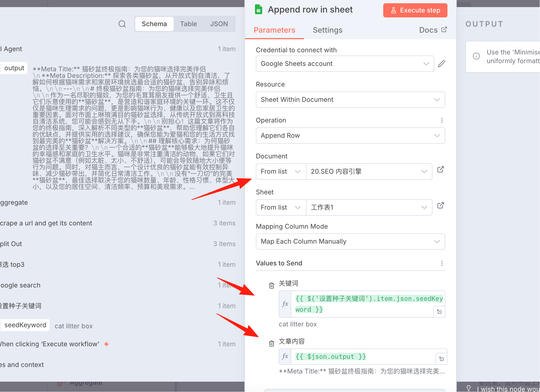Edit the Google Sheets credential with pencil icon

[441, 64]
